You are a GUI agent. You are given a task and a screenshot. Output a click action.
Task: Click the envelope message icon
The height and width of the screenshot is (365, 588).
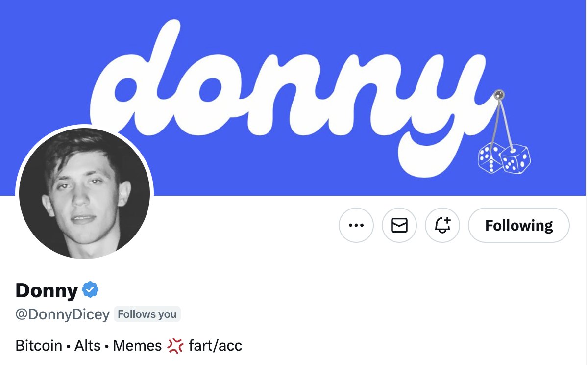[399, 225]
